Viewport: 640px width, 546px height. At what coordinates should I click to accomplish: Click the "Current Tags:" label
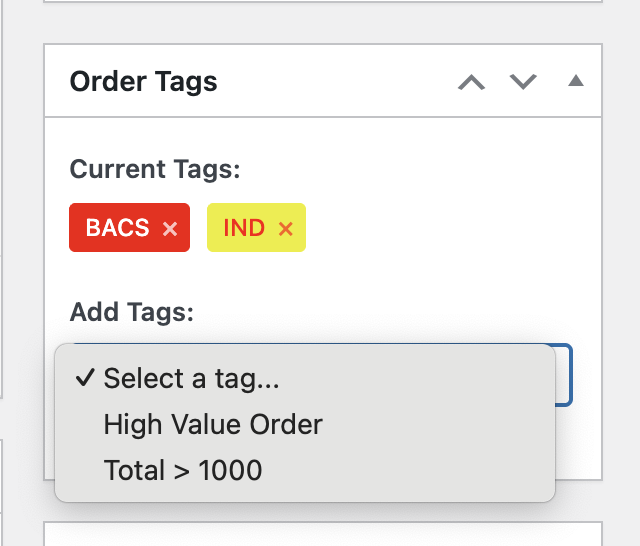(155, 168)
